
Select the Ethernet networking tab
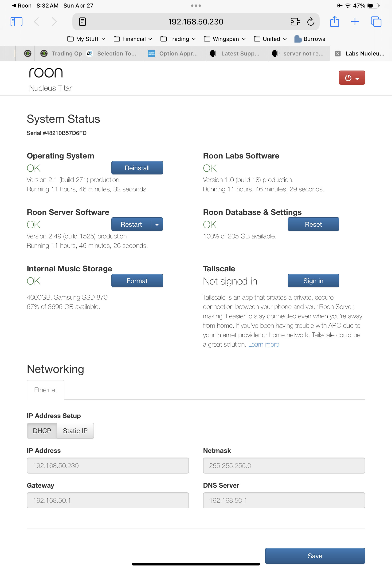point(45,390)
